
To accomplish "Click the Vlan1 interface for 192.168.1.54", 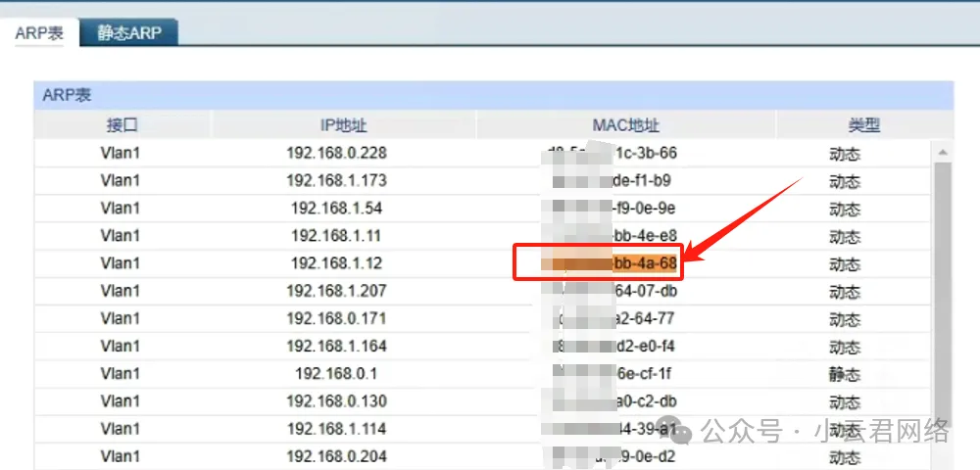I will 121,209.
